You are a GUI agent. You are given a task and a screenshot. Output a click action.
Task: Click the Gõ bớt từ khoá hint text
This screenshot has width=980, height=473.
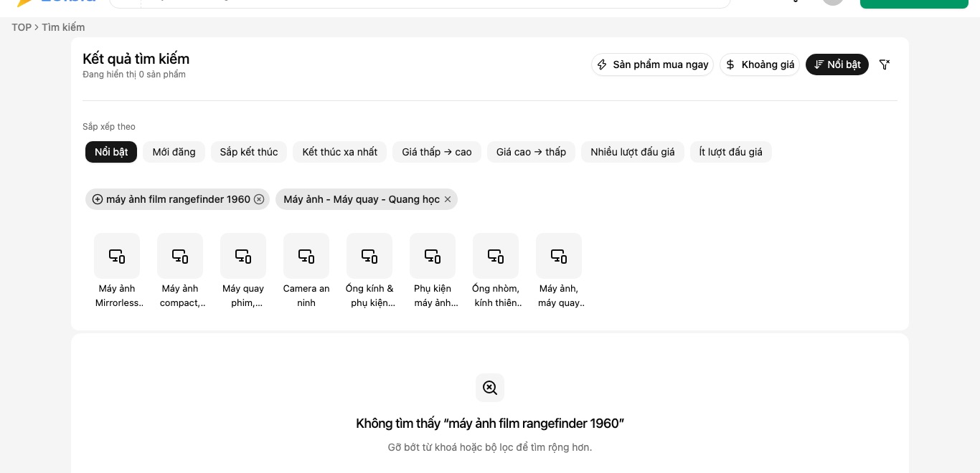490,447
